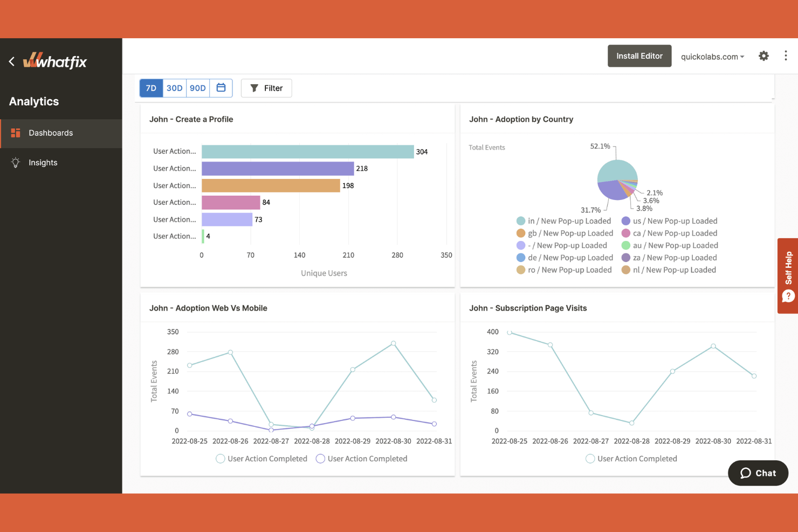Switch to the 90D time range

197,88
